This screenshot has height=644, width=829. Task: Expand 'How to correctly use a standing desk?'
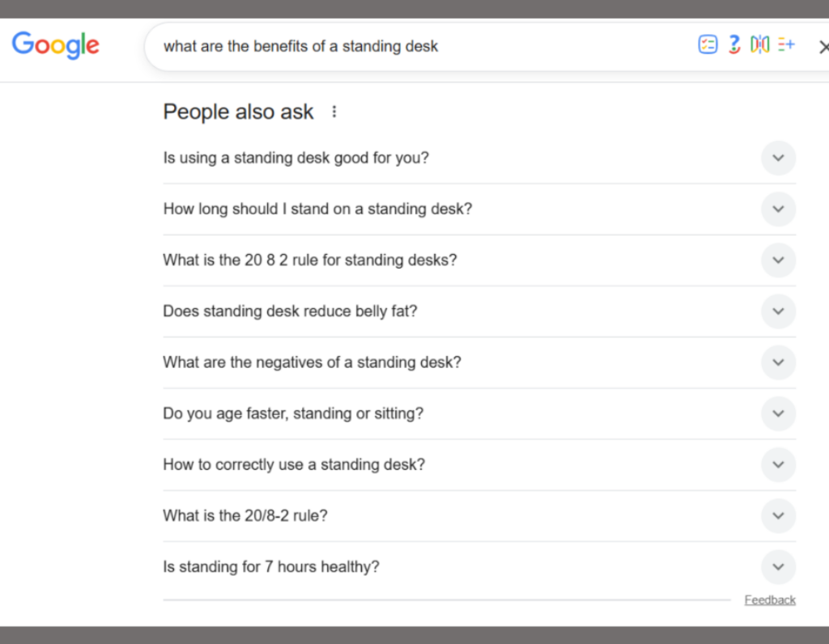pyautogui.click(x=778, y=464)
